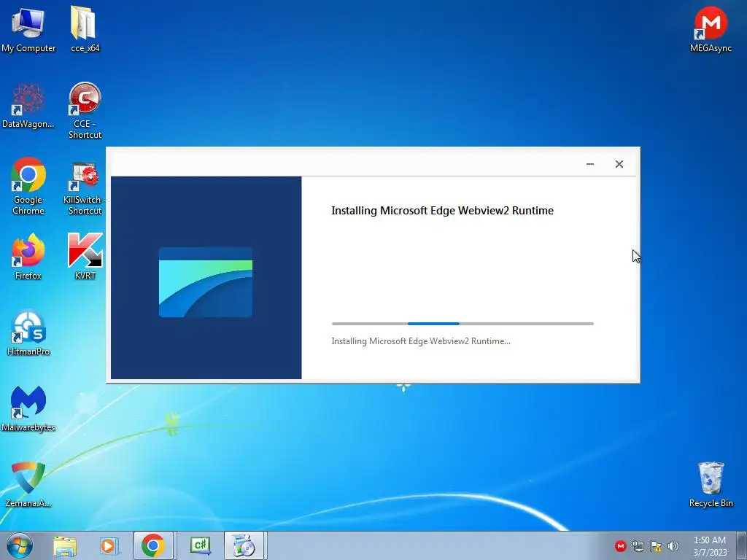Open the Action Center flag icon

click(656, 546)
